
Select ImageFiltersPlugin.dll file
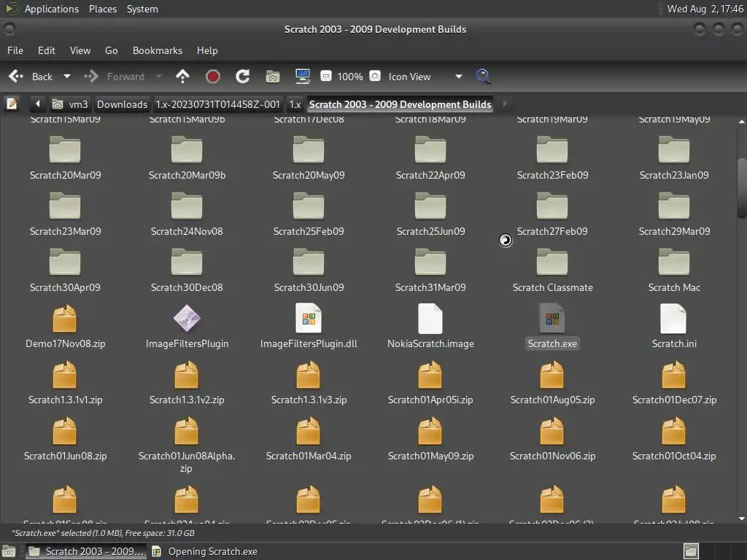[309, 327]
